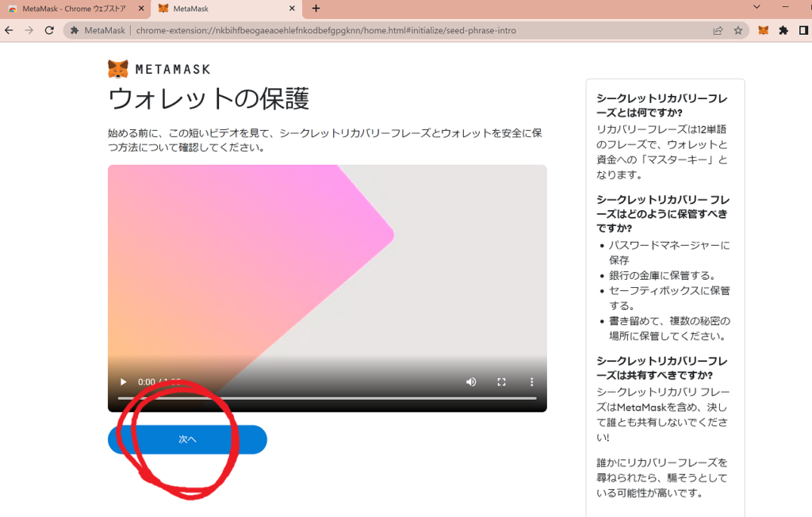Open the extensions puzzle icon
This screenshot has height=517, width=812.
click(x=783, y=31)
